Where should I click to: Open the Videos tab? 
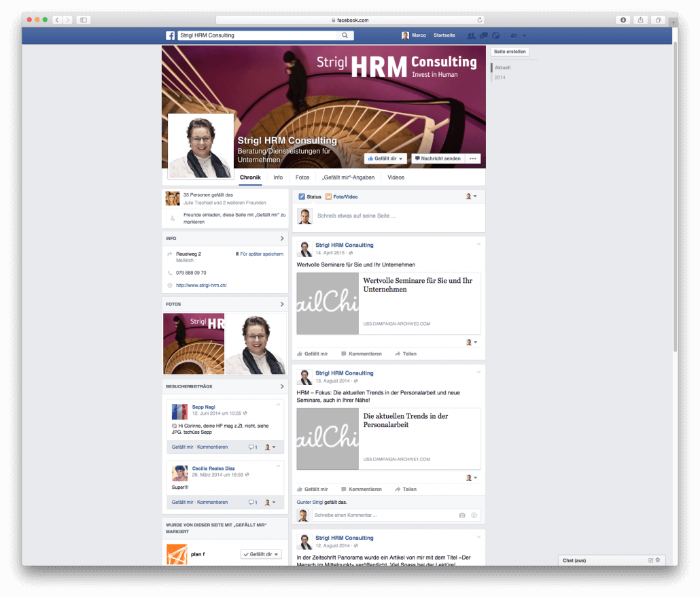click(396, 177)
